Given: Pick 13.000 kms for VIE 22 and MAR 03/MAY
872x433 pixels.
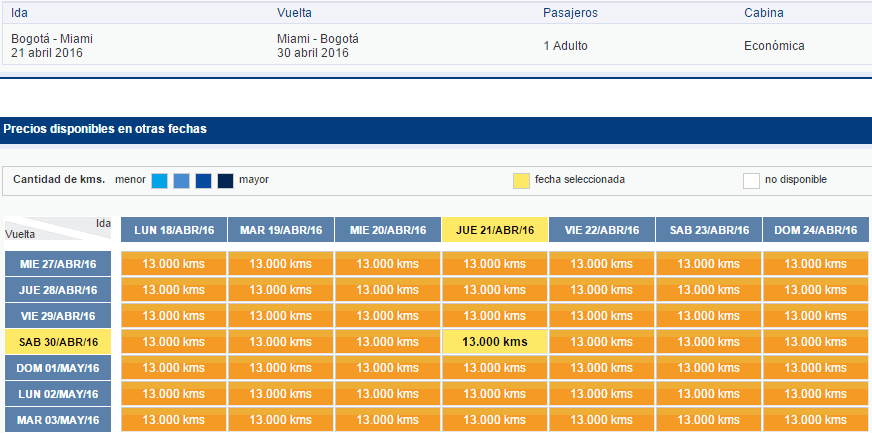Looking at the screenshot, I should tap(602, 419).
